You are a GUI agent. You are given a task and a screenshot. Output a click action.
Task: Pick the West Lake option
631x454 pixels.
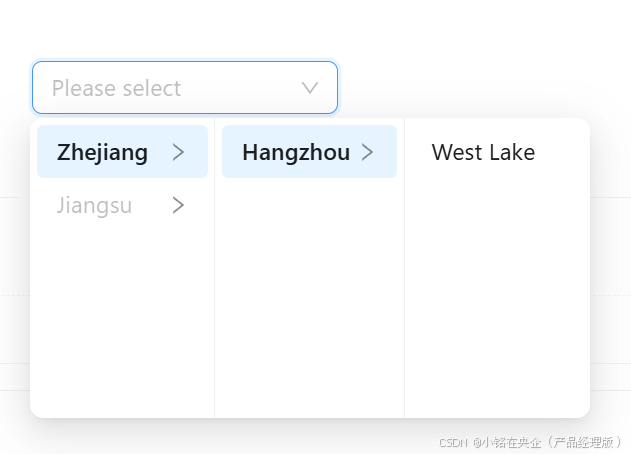(483, 152)
